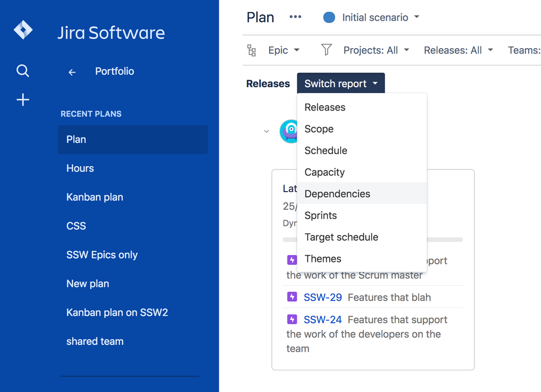Viewport: 541px width, 392px height.
Task: Click the hierarchy tree icon beside Epic
Action: [251, 50]
